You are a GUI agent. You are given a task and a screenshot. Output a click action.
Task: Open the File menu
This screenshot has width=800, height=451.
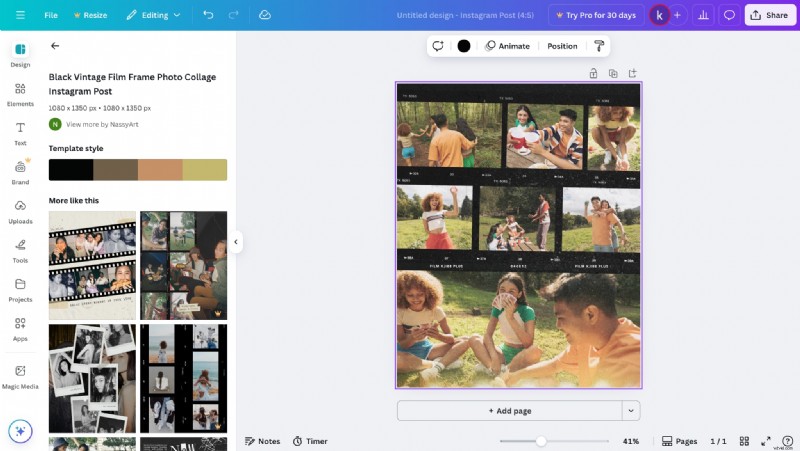[51, 15]
